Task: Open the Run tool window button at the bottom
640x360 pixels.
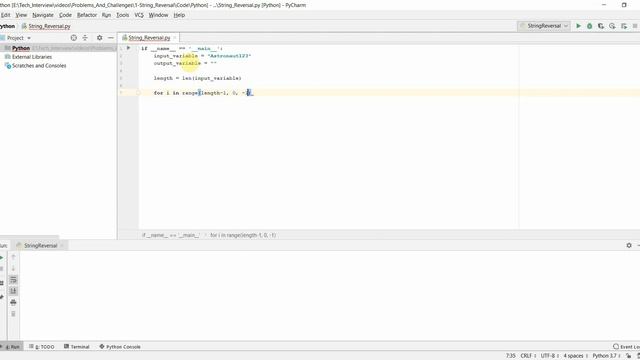Action: tap(11, 347)
